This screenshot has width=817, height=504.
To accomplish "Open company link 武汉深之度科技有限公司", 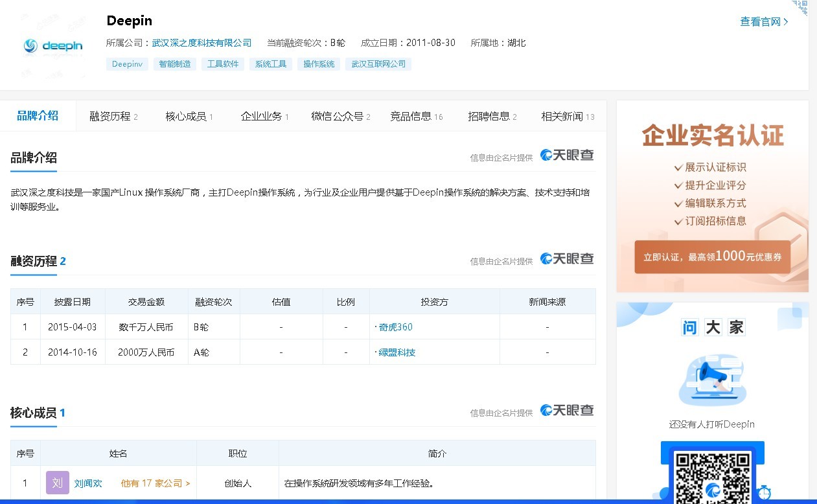I will (x=201, y=43).
